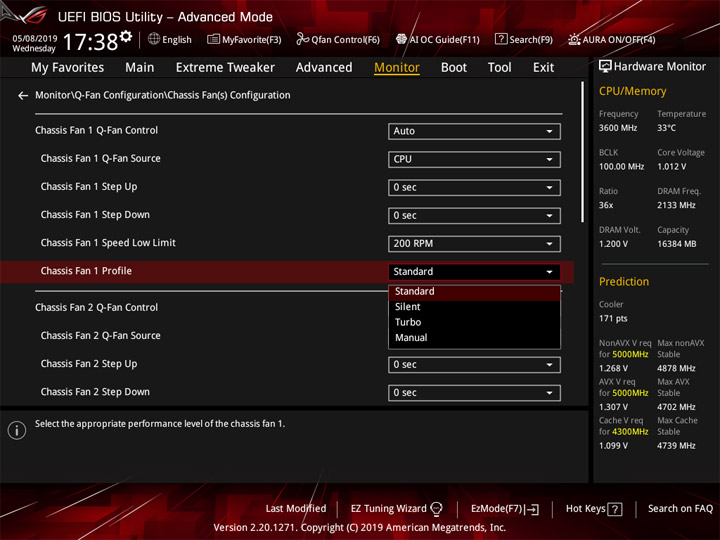
Task: Click the 1.012 V core voltage value
Action: tap(671, 167)
